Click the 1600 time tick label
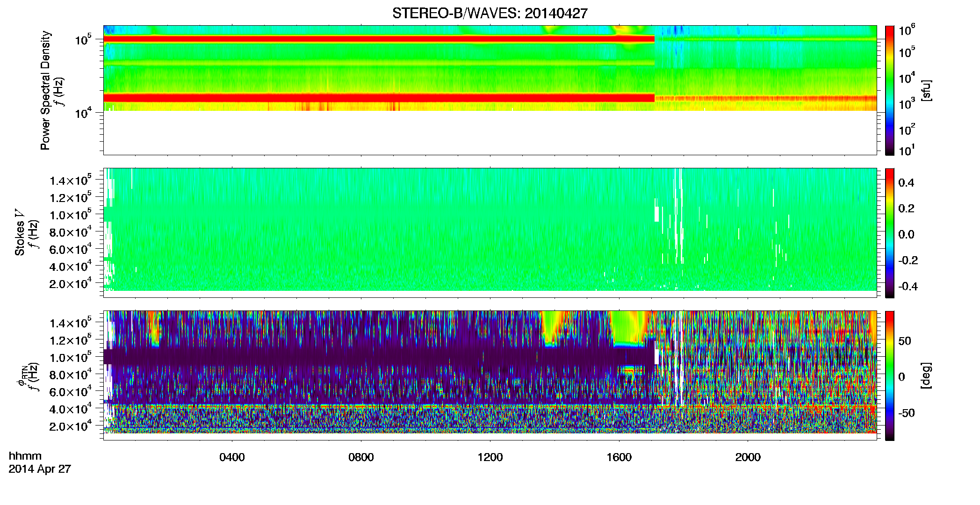980x505 pixels. [x=619, y=457]
